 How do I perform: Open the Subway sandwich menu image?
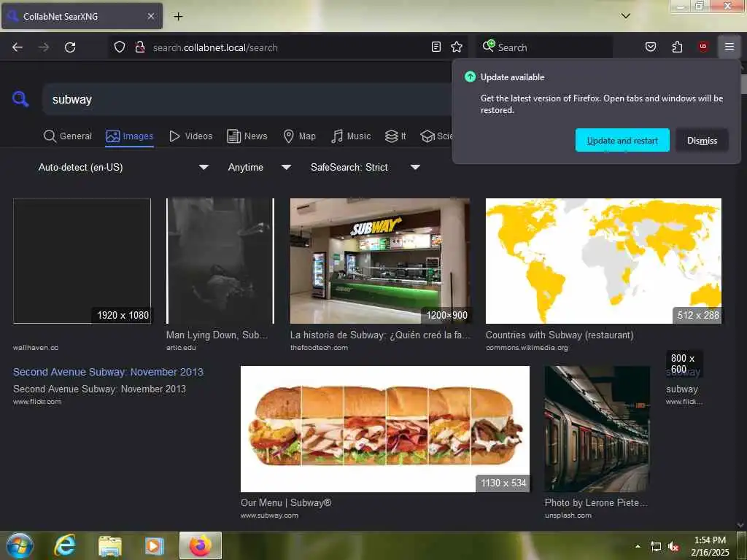point(385,429)
